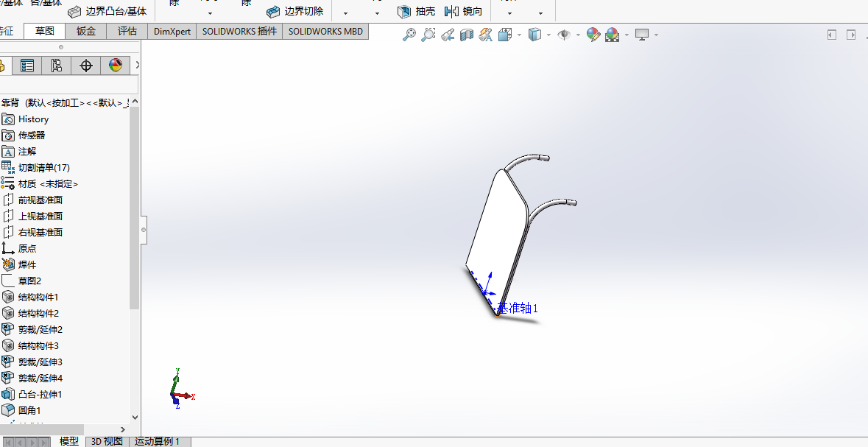Select 凸台-拉伸1 feature
Image resolution: width=868 pixels, height=447 pixels.
[32, 395]
